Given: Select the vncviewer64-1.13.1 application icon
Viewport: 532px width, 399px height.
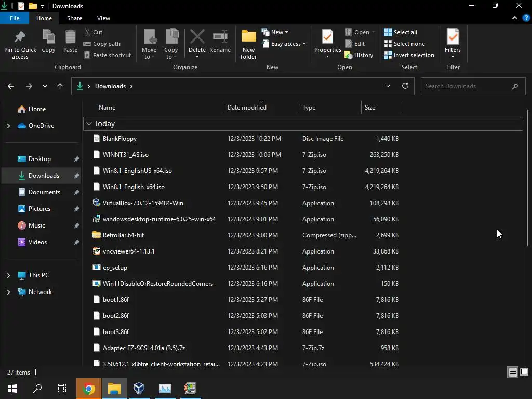Looking at the screenshot, I should coord(96,251).
